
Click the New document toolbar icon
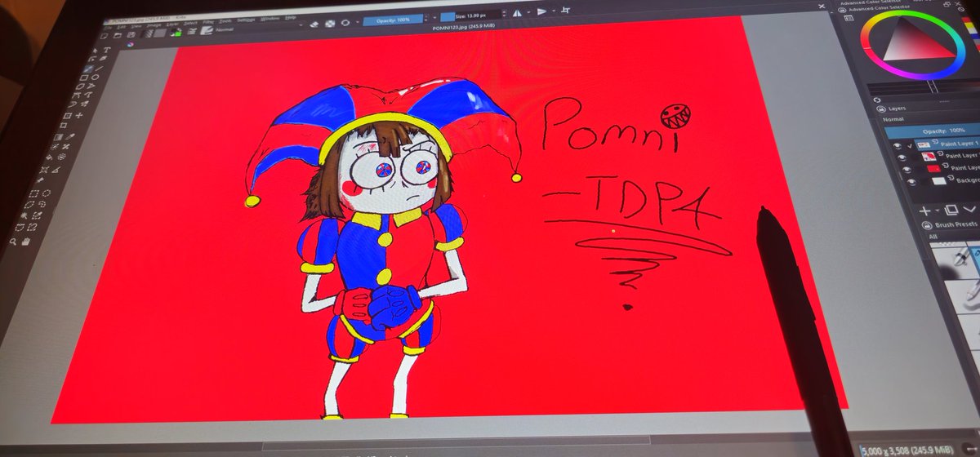click(104, 36)
